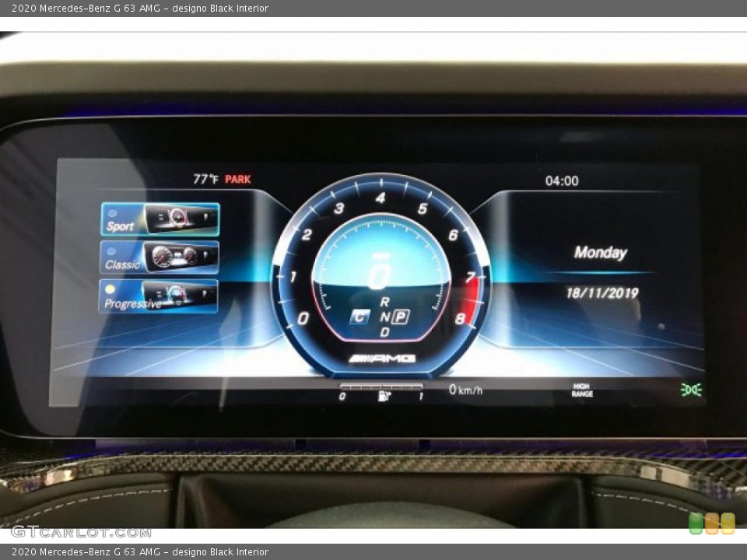Click the bottom designo Black Interior caption

click(x=220, y=552)
